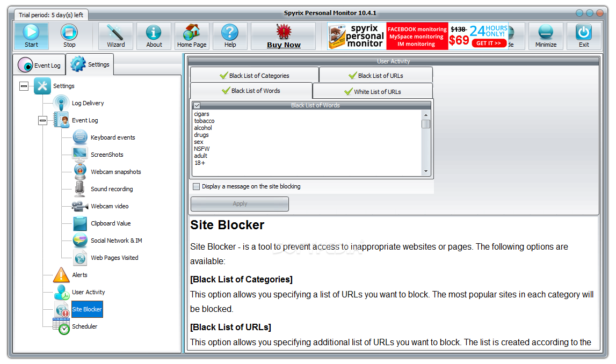Switch to the Event Log tab
The width and height of the screenshot is (616, 364).
39,65
